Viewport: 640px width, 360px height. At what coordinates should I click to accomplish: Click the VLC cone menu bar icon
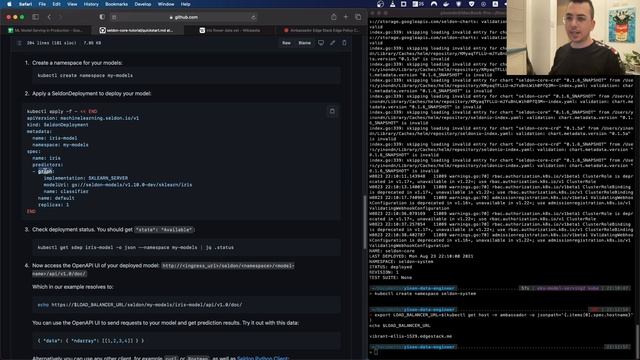392,4
